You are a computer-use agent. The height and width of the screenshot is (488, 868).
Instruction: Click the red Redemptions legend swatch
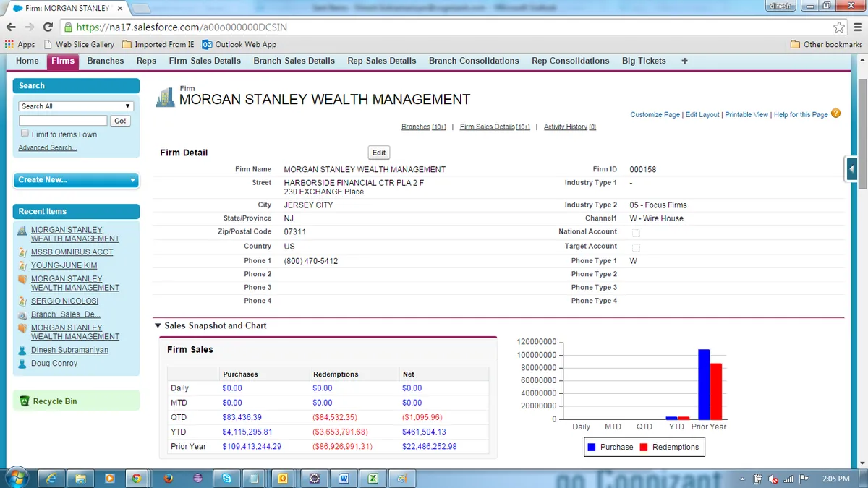point(643,448)
